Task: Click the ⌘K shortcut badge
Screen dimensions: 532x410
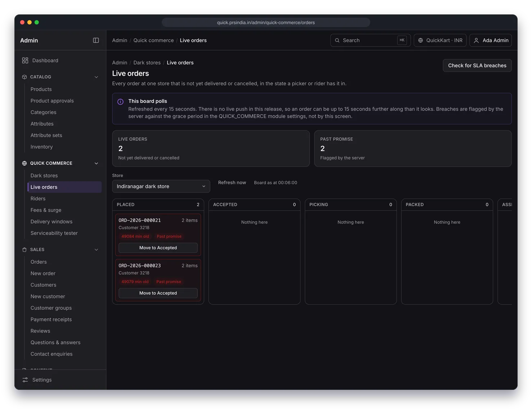Action: tap(402, 40)
